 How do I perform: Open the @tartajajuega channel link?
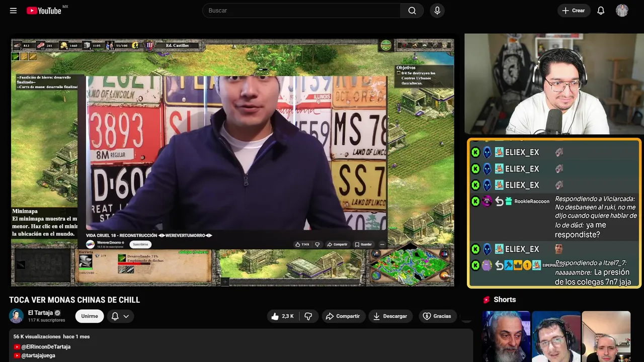tap(38, 355)
